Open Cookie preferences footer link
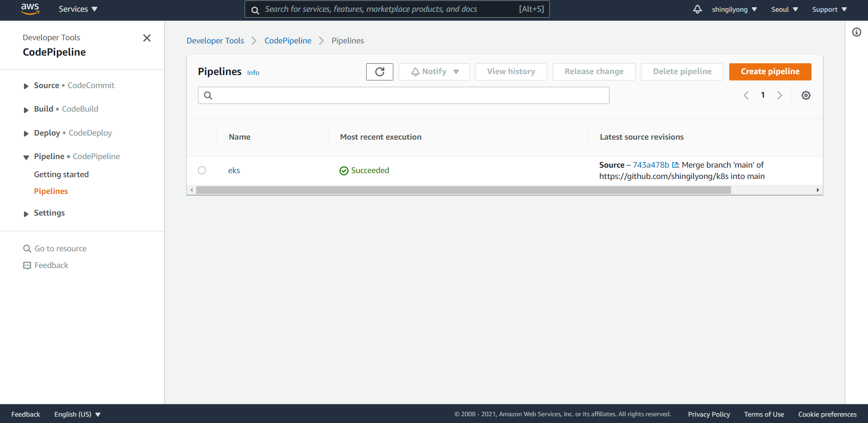 (x=827, y=414)
